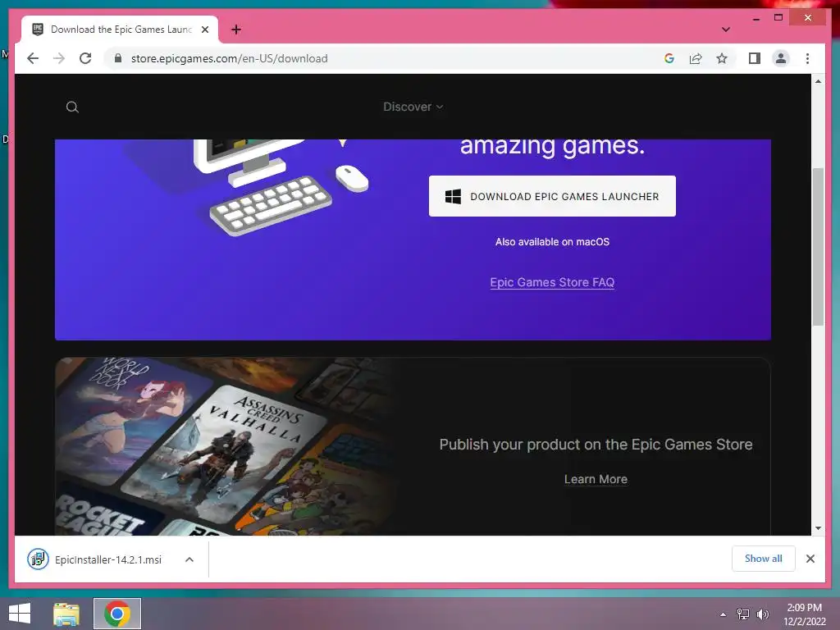Click Download Epic Games Launcher button

click(x=552, y=196)
